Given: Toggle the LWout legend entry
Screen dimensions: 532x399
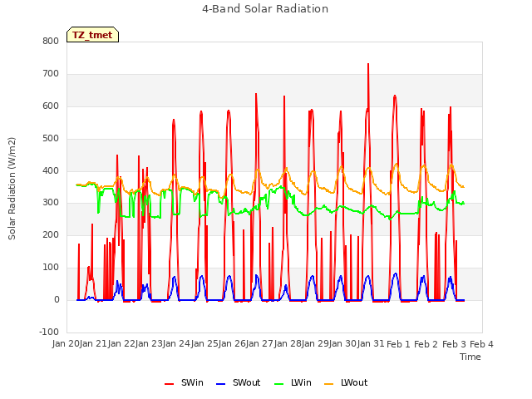Looking at the screenshot, I should tap(346, 382).
